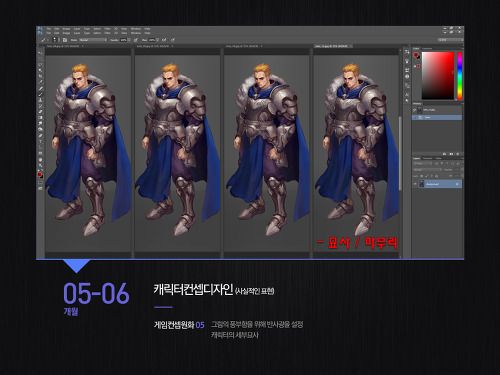
Task: Select the Hand tool
Action: click(41, 159)
